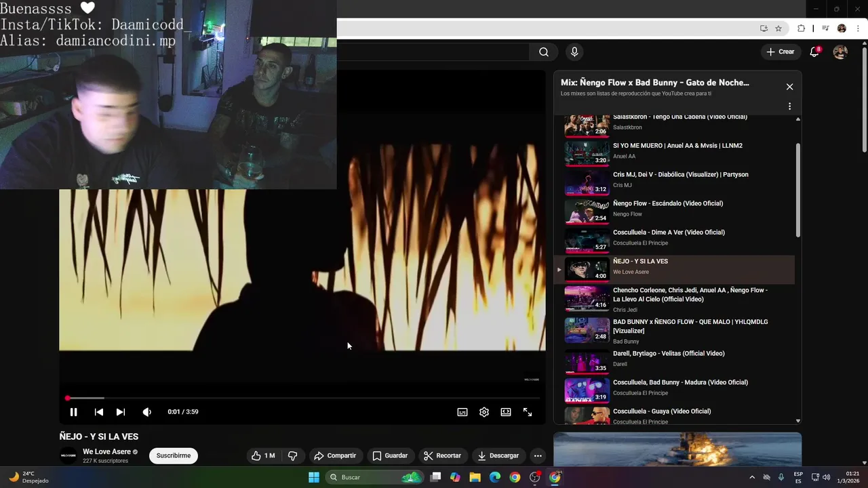Switch the ESP ES keyboard language
868x488 pixels.
[x=799, y=477]
